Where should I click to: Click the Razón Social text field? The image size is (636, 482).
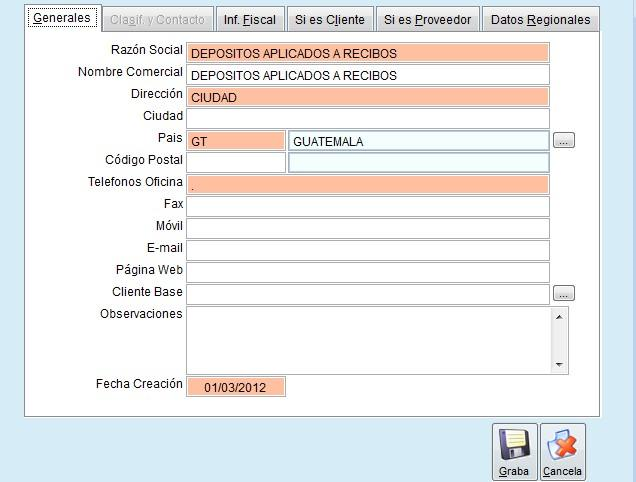pos(367,53)
